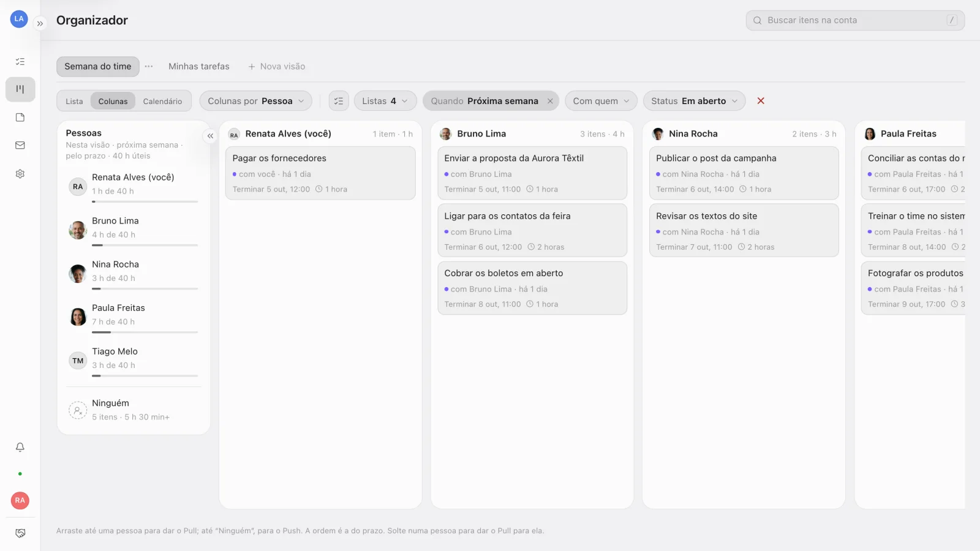This screenshot has height=551, width=980.
Task: Open the task list icon in sidebar
Action: click(20, 61)
